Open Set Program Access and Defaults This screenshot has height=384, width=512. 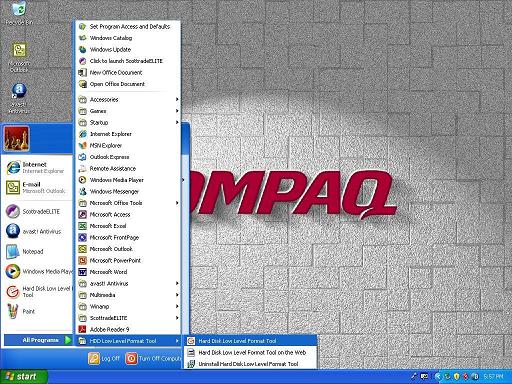[128, 26]
